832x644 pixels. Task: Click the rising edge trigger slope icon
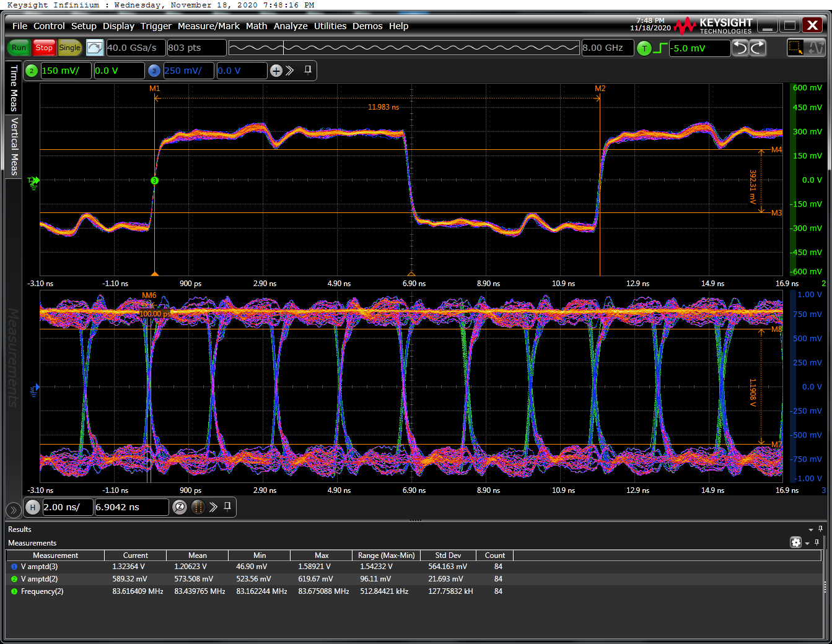coord(661,48)
